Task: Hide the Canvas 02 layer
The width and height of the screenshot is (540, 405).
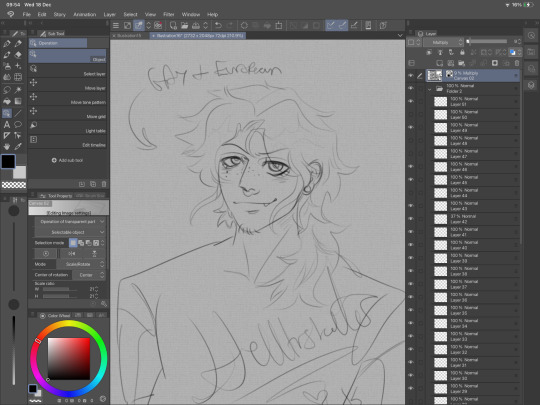Action: pyautogui.click(x=411, y=75)
